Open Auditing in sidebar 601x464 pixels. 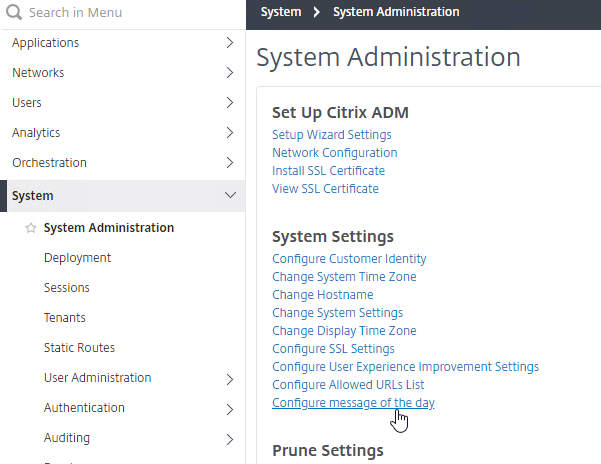[x=67, y=438]
